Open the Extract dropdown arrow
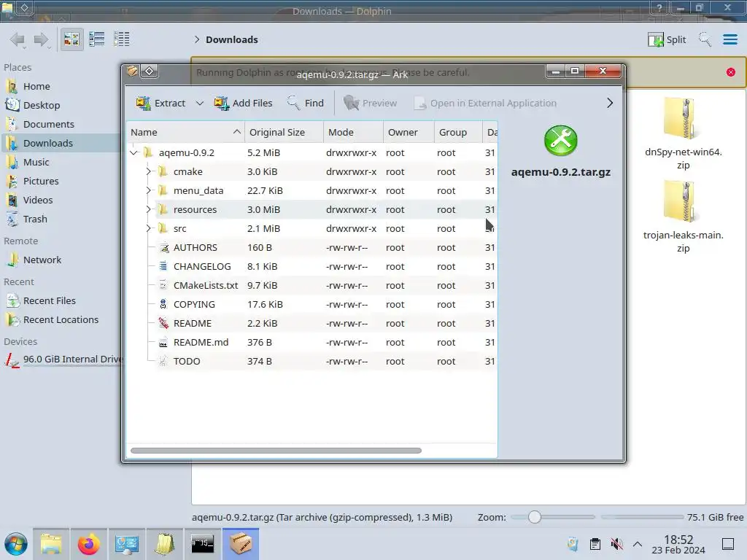 coord(200,103)
